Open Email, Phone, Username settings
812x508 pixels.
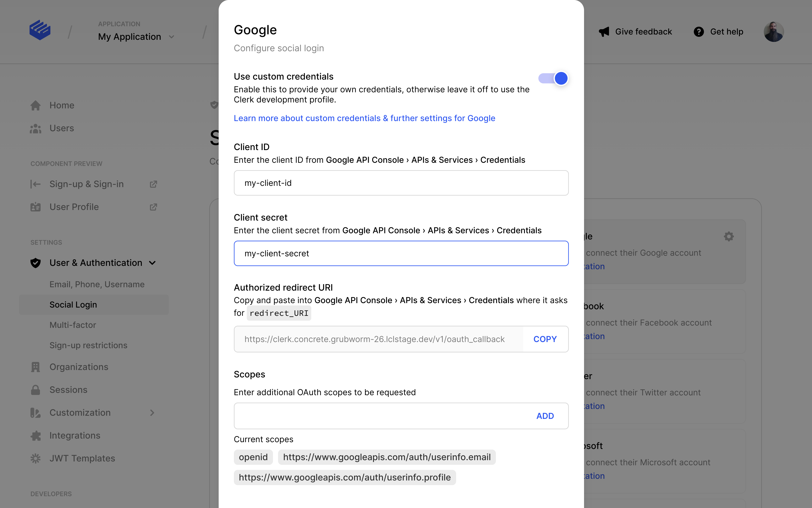97,284
